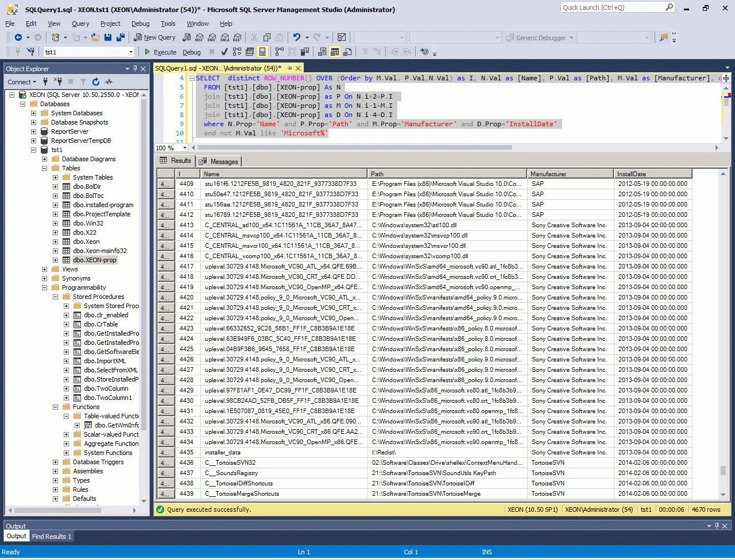735x560 pixels.
Task: Switch to the Find Results 1 tab
Action: coord(52,536)
